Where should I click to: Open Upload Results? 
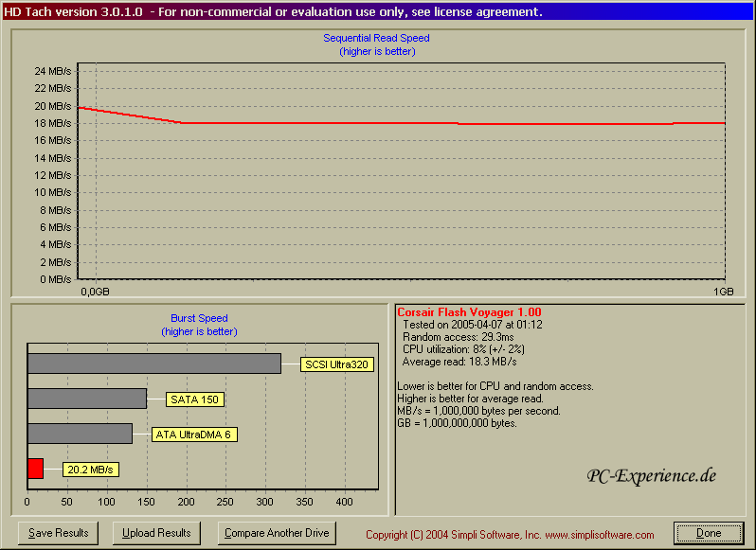tap(156, 533)
